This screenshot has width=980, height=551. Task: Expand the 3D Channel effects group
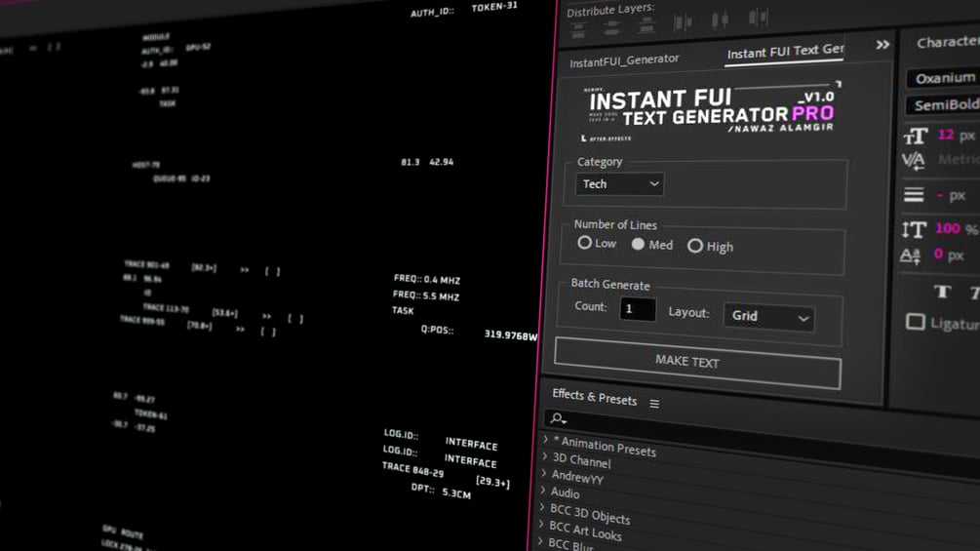[x=545, y=456]
